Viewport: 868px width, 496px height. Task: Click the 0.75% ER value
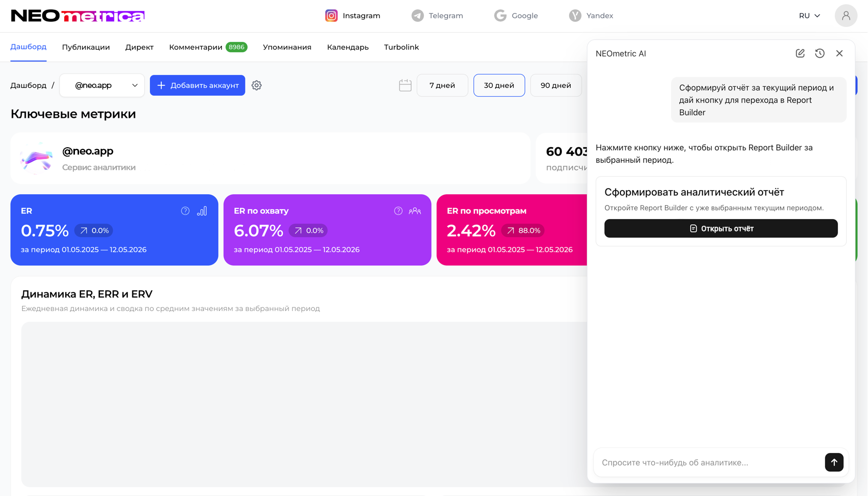pos(44,230)
